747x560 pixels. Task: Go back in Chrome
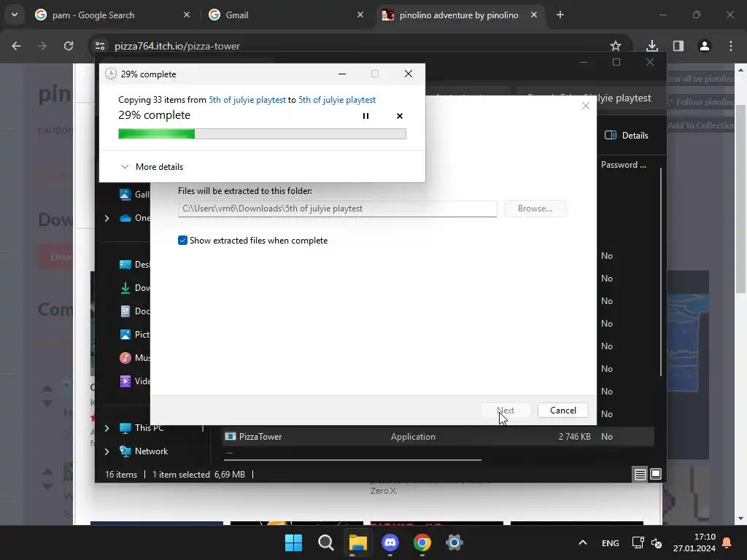(16, 46)
